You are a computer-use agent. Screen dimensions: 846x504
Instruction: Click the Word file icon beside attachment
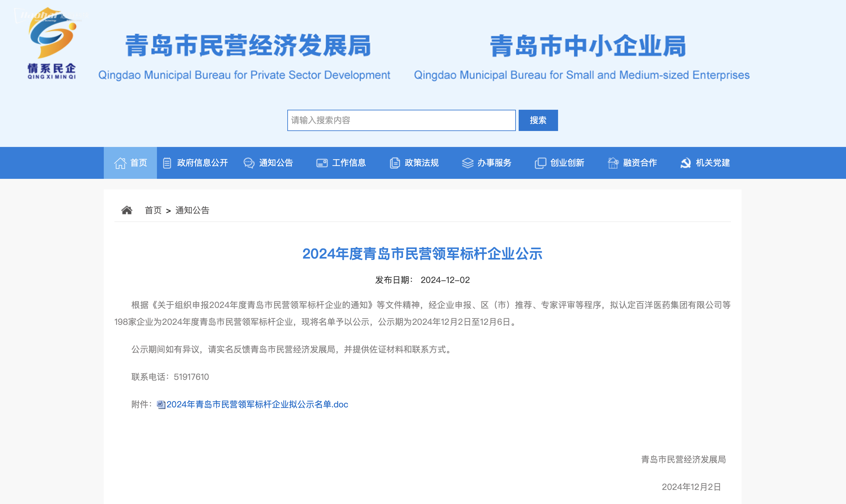coord(161,405)
